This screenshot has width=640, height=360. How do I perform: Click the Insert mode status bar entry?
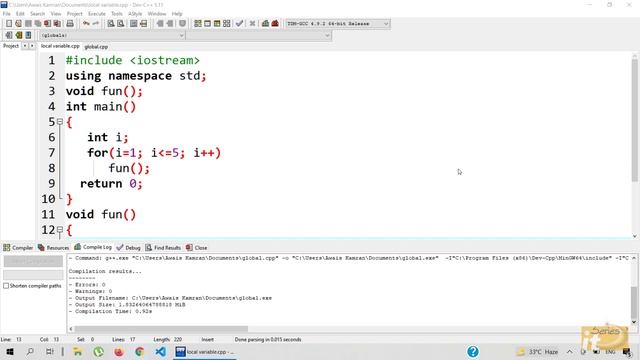pyautogui.click(x=207, y=339)
